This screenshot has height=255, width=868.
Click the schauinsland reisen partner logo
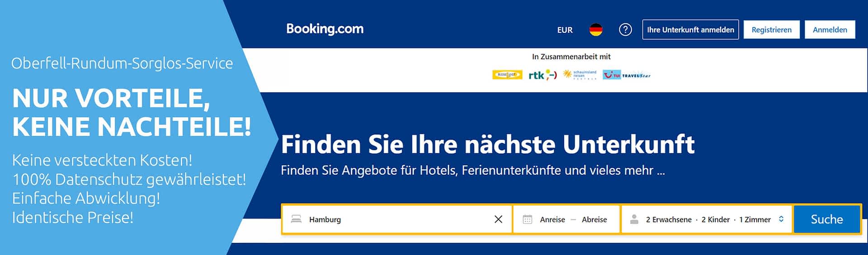[580, 74]
